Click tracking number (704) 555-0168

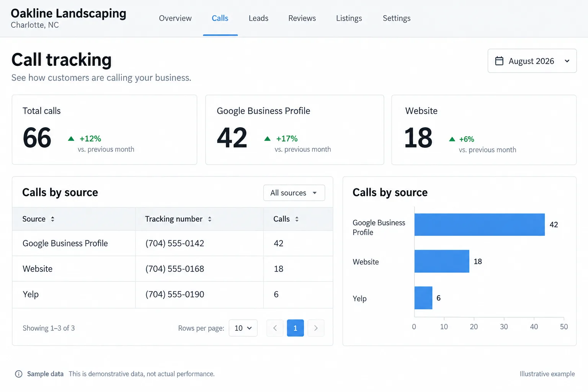(x=175, y=269)
